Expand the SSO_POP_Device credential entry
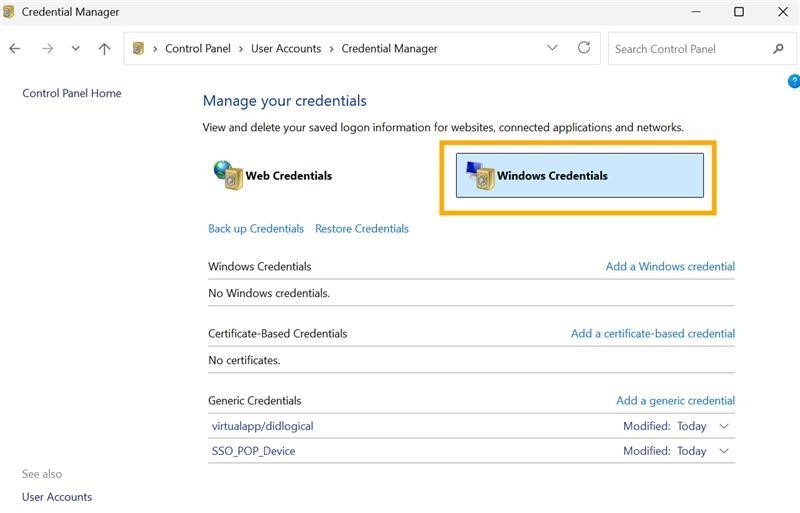Image resolution: width=800 pixels, height=513 pixels. pos(725,451)
